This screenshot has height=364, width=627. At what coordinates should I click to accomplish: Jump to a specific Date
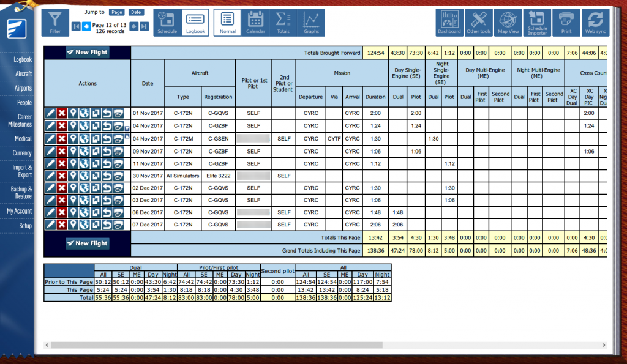pos(136,12)
